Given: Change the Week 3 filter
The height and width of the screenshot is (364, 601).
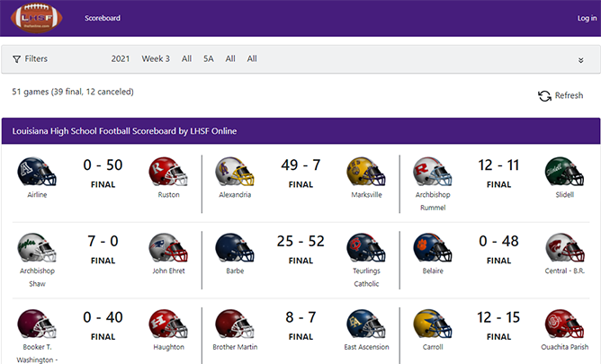Looking at the screenshot, I should click(x=156, y=59).
